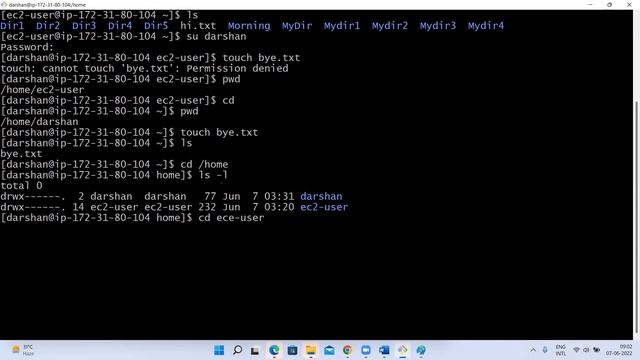Open clock showing 07-06-2022
Viewport: 640px width, 360px height.
[619, 350]
